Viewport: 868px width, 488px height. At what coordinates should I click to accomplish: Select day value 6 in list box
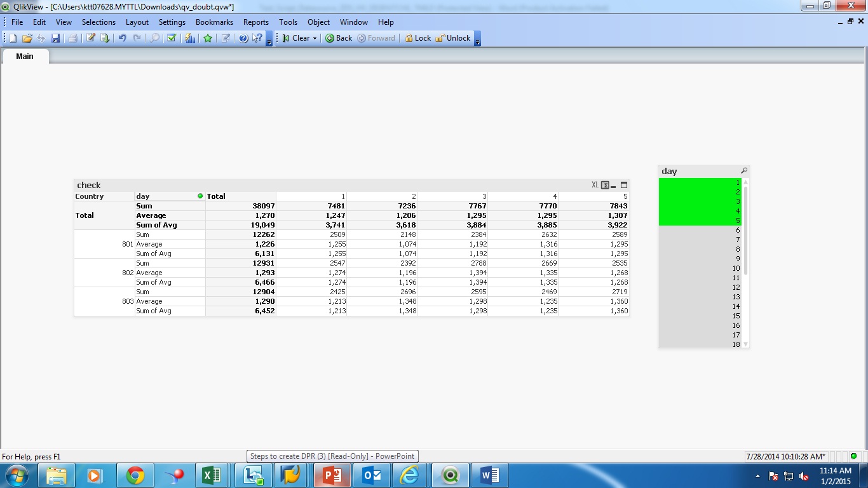coord(700,230)
